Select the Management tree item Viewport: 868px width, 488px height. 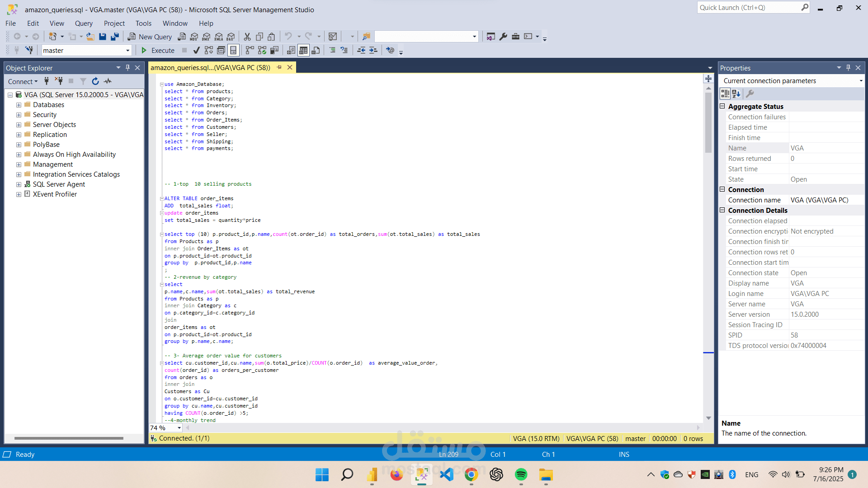point(53,164)
